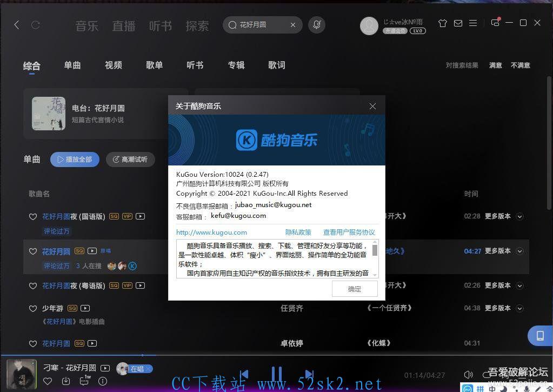Open comments icon marked 1w in player bar
Viewport: 553px width, 392px height.
[85, 380]
